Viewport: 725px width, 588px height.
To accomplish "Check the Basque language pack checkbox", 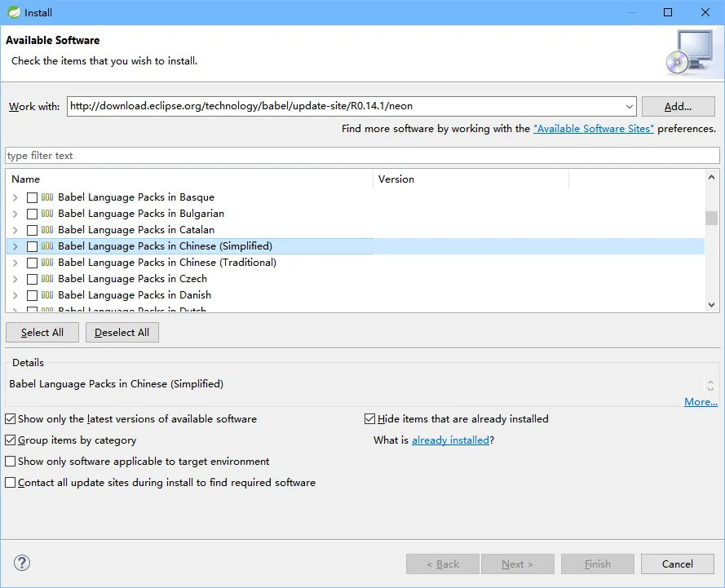I will 32,198.
